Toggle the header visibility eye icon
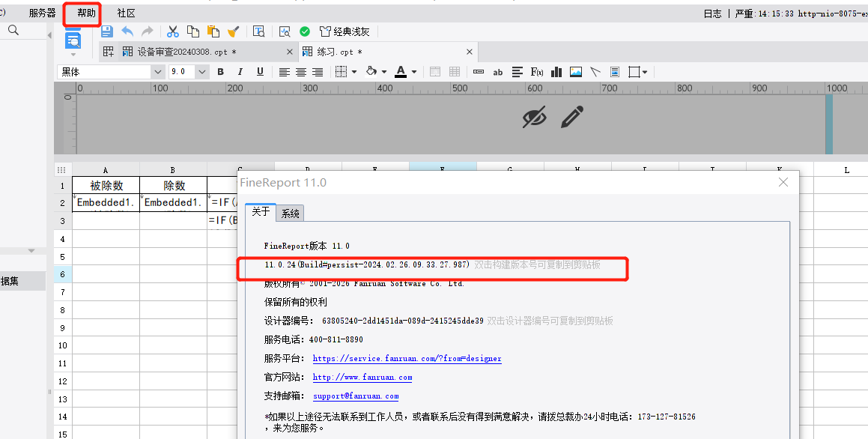868x439 pixels. pos(534,117)
